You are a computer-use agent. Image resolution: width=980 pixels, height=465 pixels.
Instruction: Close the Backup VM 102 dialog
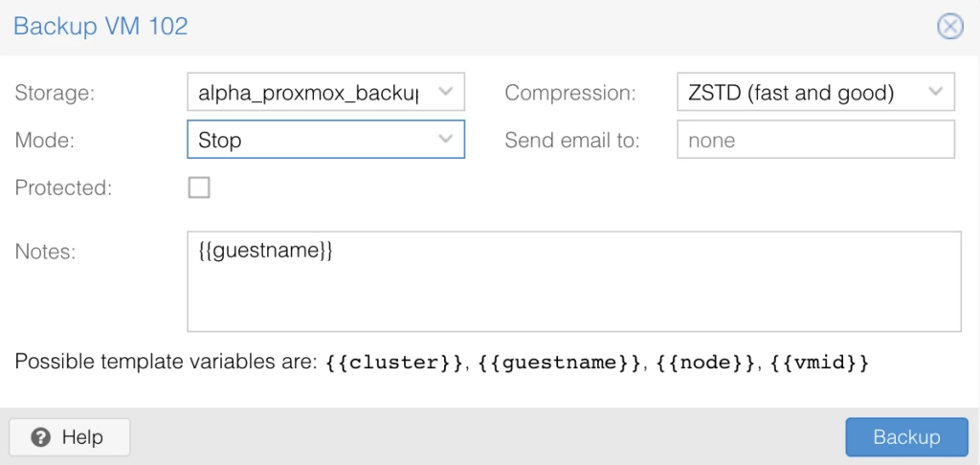949,26
